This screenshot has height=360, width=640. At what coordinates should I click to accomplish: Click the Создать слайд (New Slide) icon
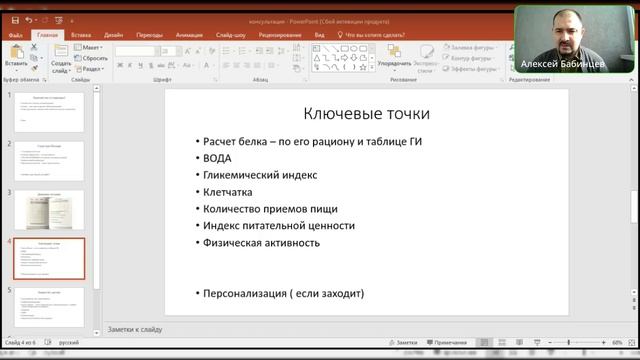tap(61, 51)
